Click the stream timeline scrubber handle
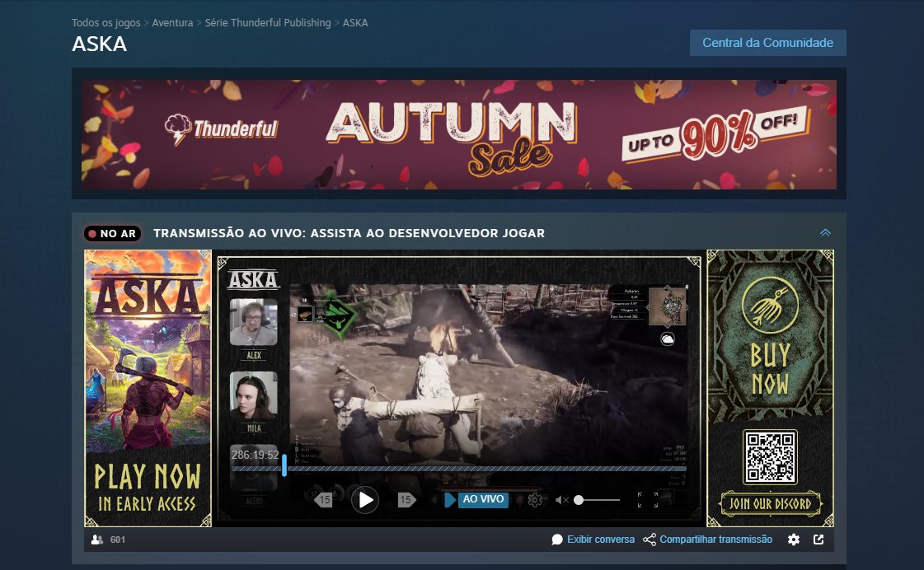 point(284,465)
